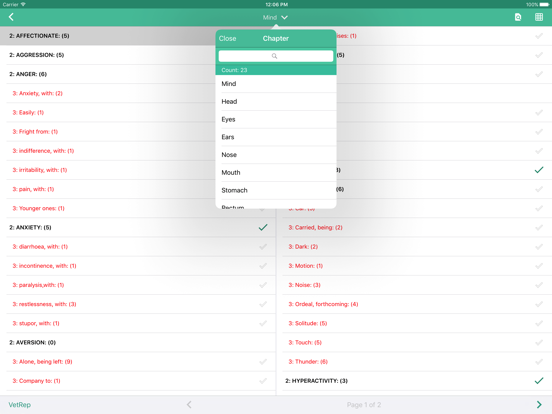Select Younger ones: (1) subrubric
552x414 pixels.
[38, 208]
